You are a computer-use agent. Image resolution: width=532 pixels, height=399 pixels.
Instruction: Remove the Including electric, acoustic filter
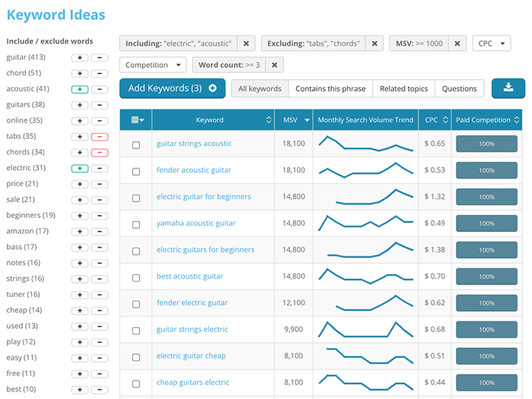click(247, 44)
